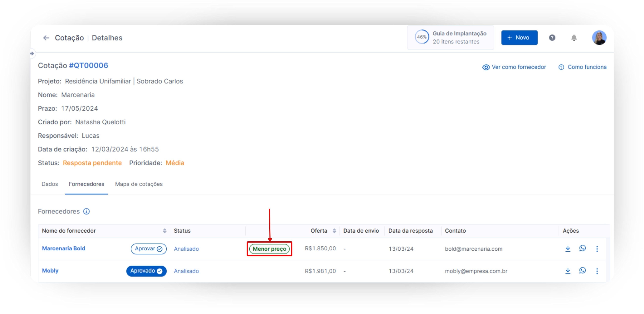Viewport: 644px width, 314px height.
Task: Open the help question mark icon
Action: coord(552,38)
